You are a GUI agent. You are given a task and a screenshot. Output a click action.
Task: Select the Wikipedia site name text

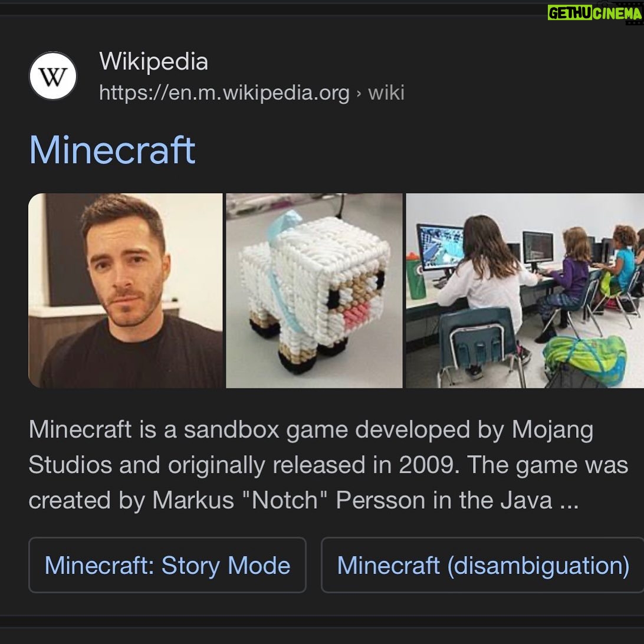153,61
